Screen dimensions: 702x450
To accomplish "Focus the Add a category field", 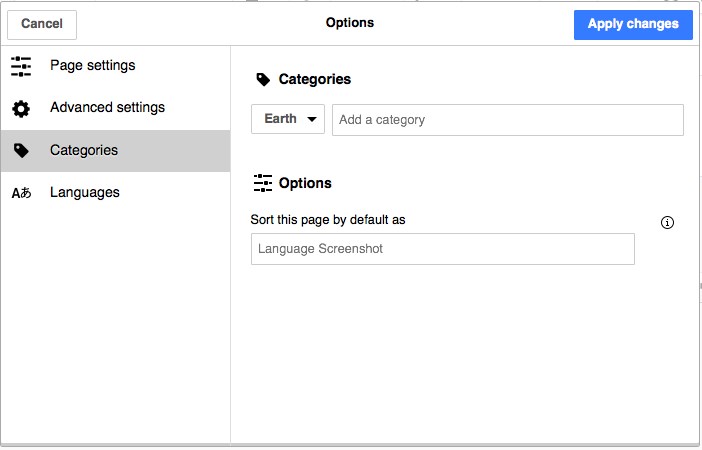I will tap(507, 120).
